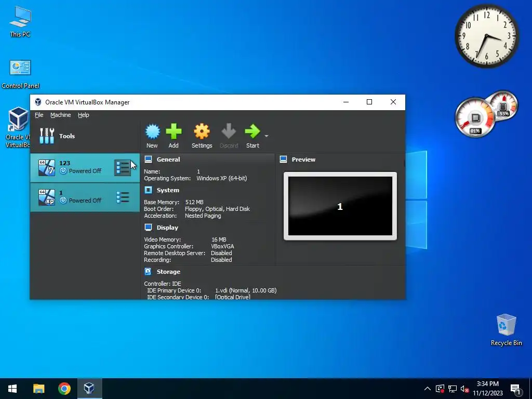Expand the Start button dropdown arrow

pyautogui.click(x=267, y=136)
